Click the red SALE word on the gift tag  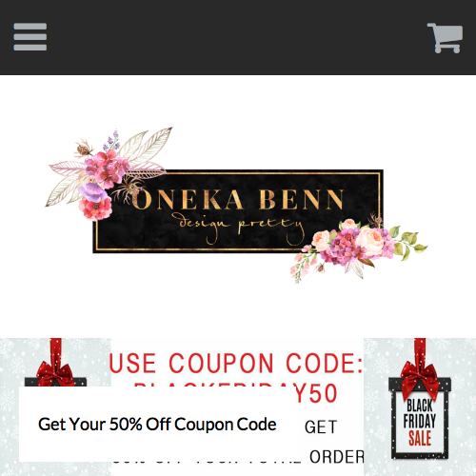click(x=420, y=438)
